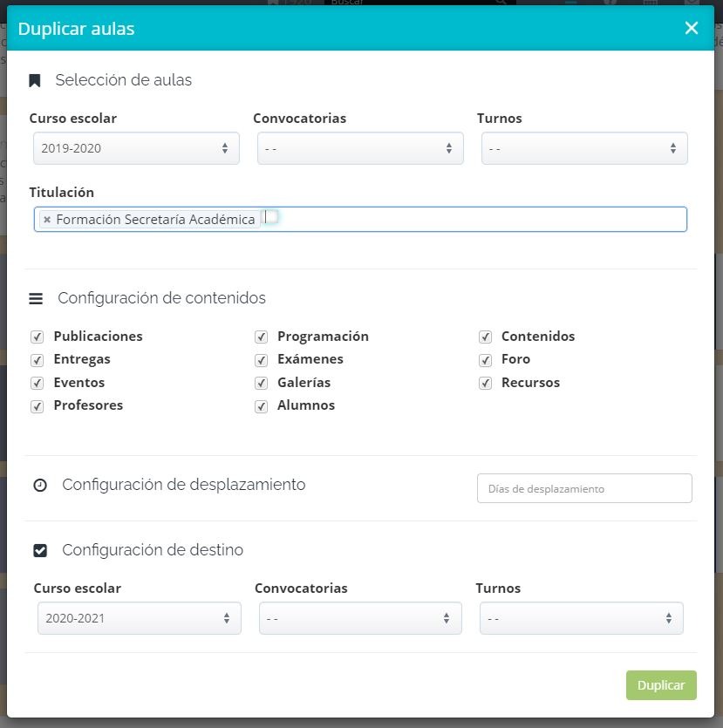Click the list icon beside Configuración de contenidos
This screenshot has height=728, width=723.
click(36, 298)
